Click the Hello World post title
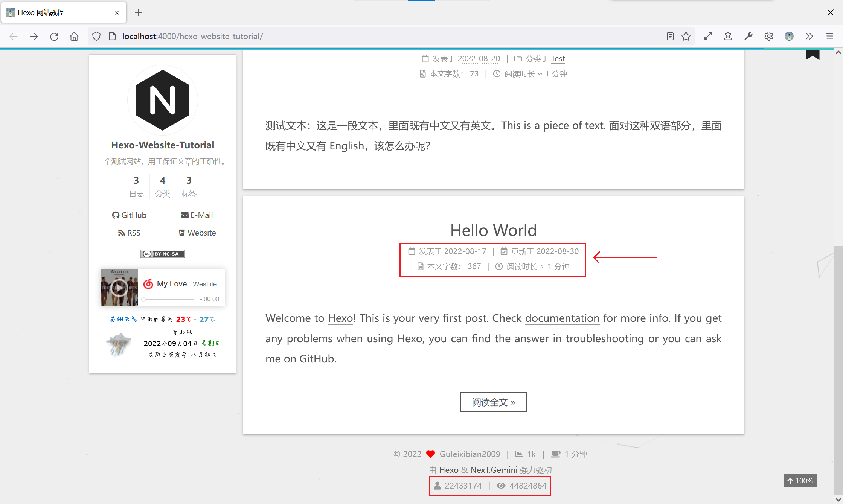 point(493,230)
